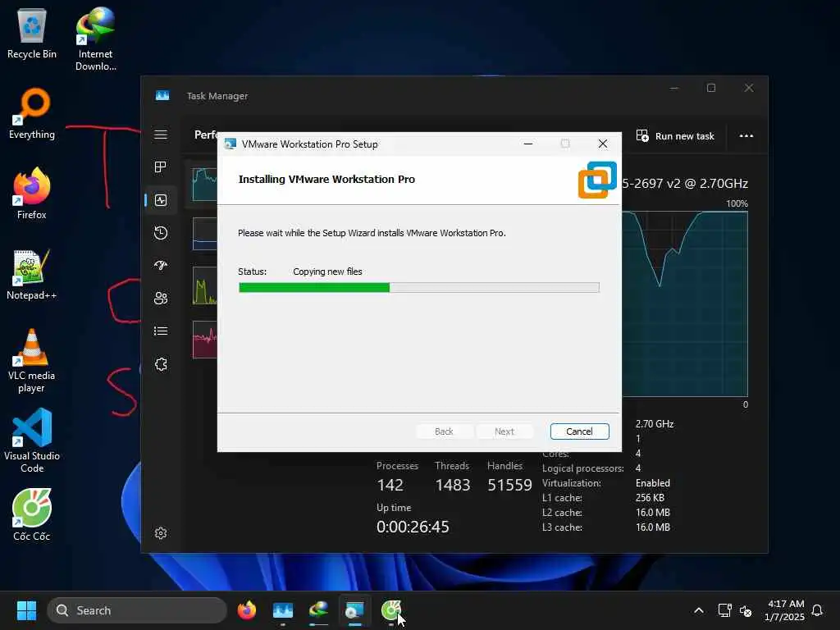The height and width of the screenshot is (630, 840).
Task: Click the VMware installation progress bar
Action: pyautogui.click(x=419, y=288)
